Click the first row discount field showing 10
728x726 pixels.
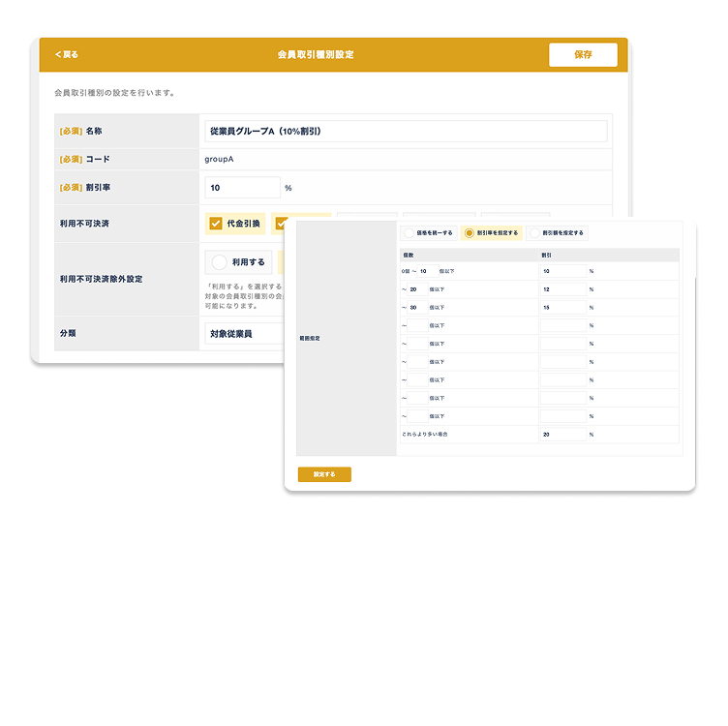point(562,271)
